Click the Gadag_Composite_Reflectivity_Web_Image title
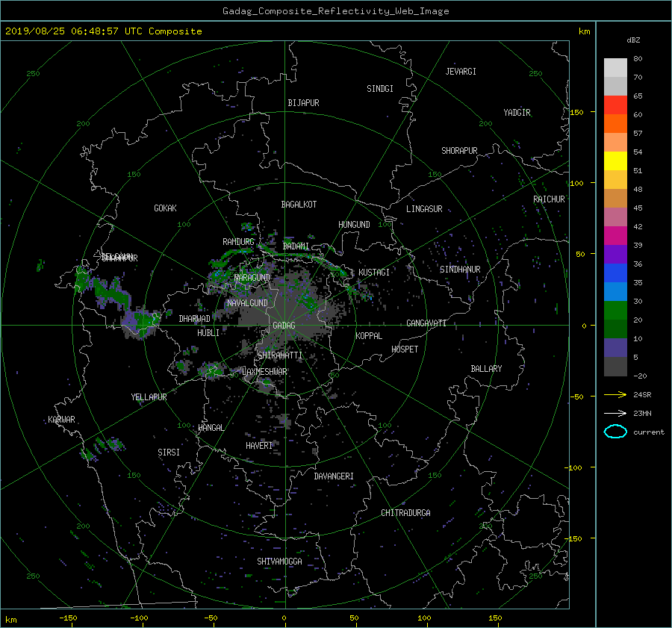This screenshot has height=628, width=672. [335, 11]
